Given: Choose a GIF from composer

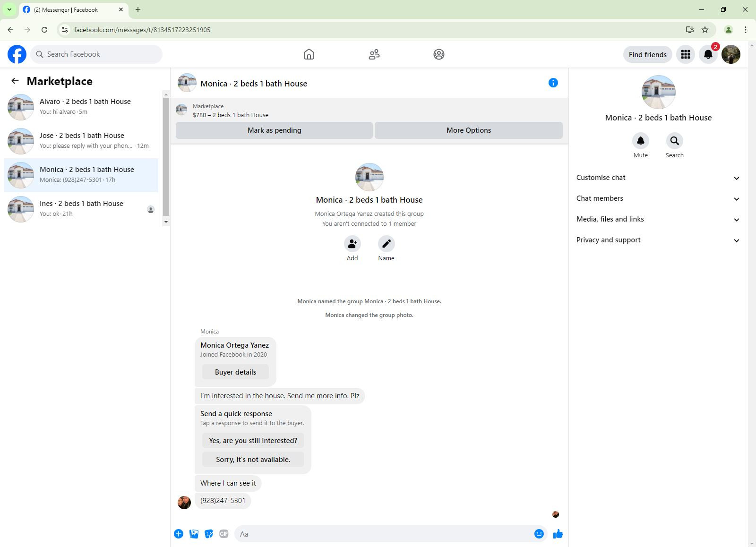Looking at the screenshot, I should tap(224, 534).
